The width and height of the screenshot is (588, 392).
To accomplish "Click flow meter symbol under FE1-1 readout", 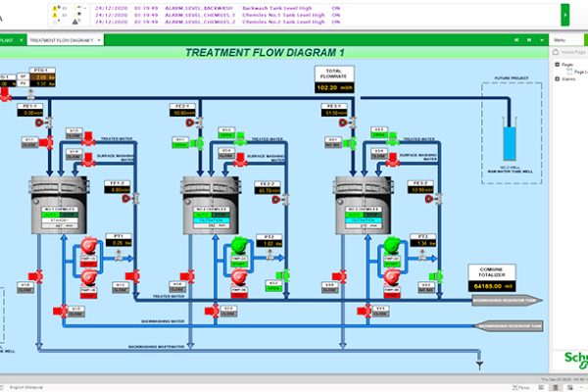I will click(44, 122).
